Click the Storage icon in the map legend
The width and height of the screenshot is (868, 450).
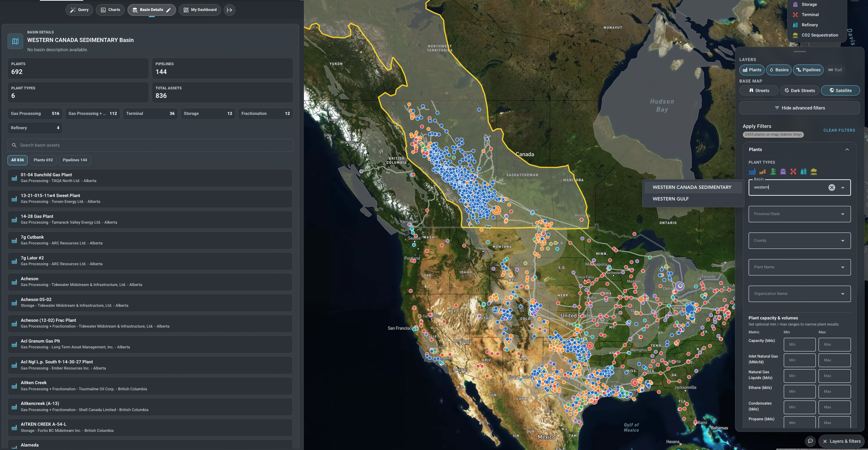pos(795,5)
